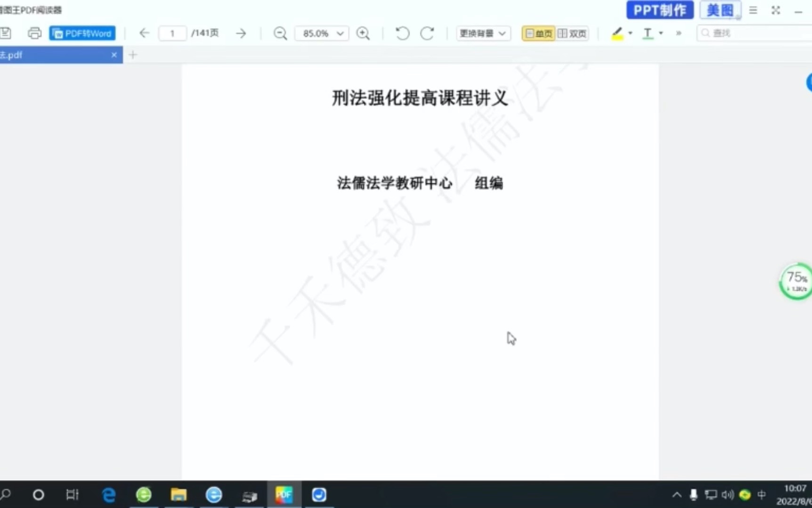Click the title 刑法强化提高课程讲义

point(420,98)
